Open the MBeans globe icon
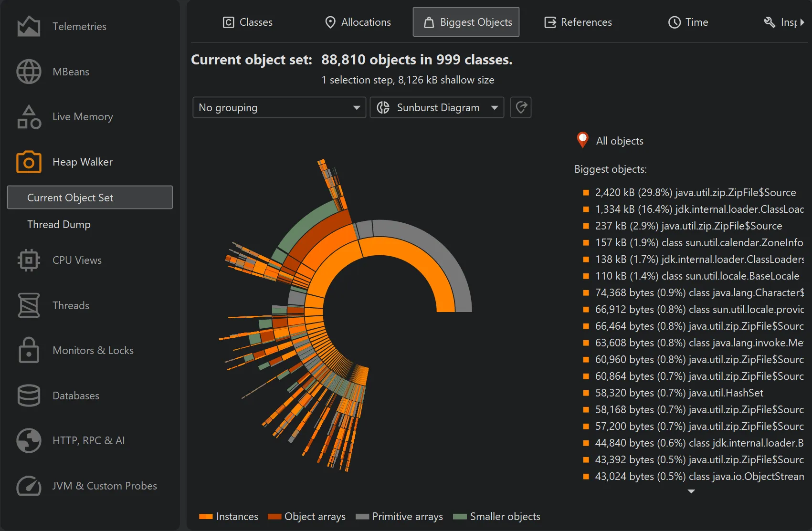This screenshot has width=812, height=531. tap(29, 72)
